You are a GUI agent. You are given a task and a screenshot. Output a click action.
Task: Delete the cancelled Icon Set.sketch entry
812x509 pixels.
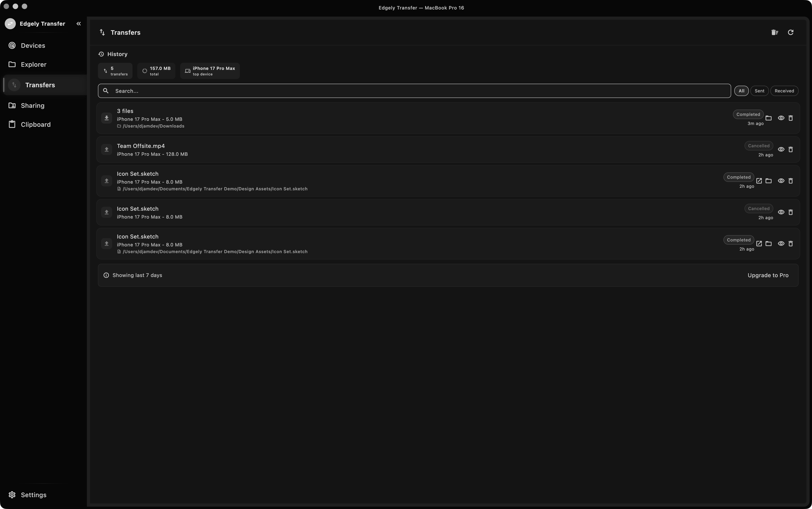[790, 212]
